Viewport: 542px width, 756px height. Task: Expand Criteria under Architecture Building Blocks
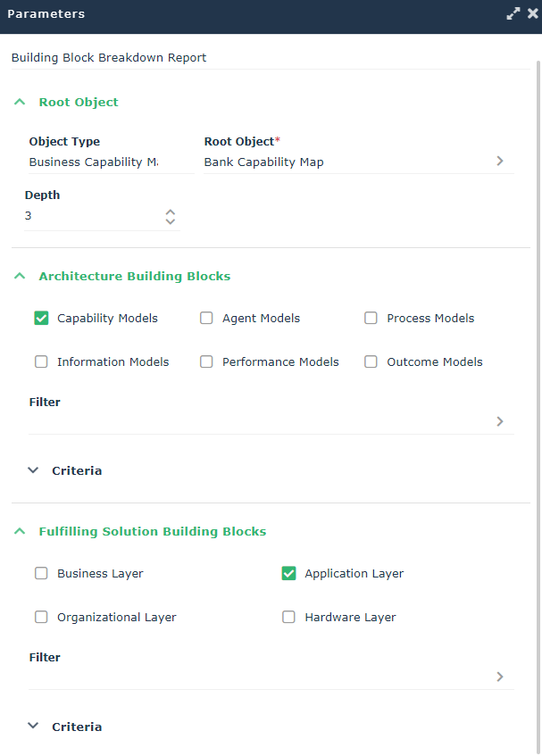click(x=34, y=470)
